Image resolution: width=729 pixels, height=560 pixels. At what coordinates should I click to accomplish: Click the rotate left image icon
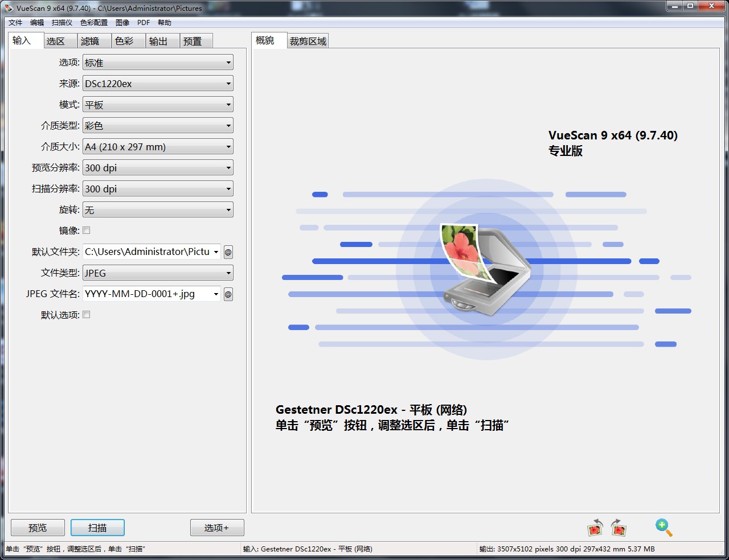(595, 528)
